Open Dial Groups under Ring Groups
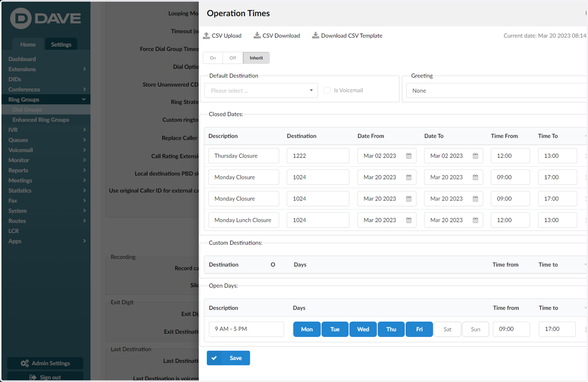588x382 pixels. point(27,110)
